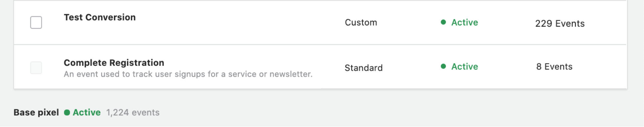This screenshot has height=127, width=644.
Task: Click green status dot on Test Conversion row
Action: tap(443, 22)
